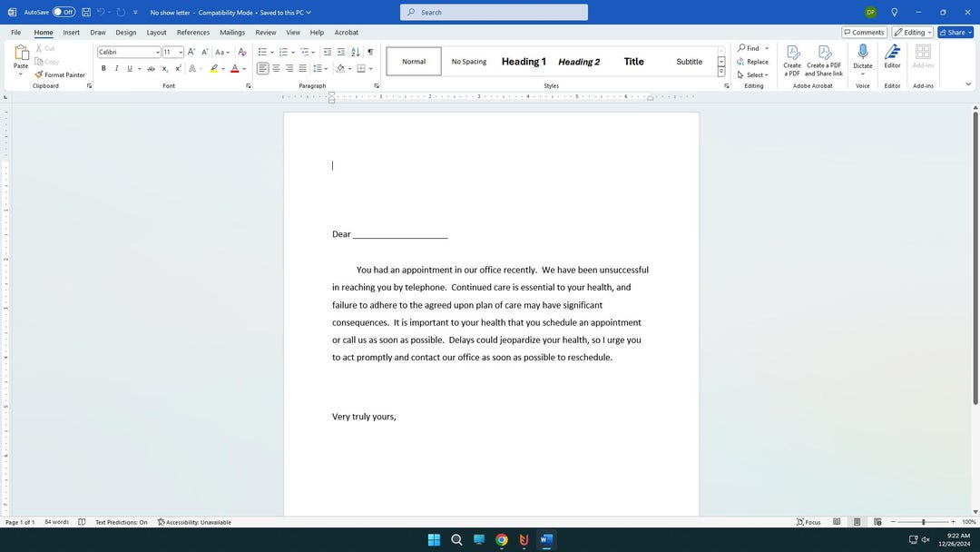Open Google Chrome from the taskbar
Viewport: 980px width, 552px height.
coord(500,540)
